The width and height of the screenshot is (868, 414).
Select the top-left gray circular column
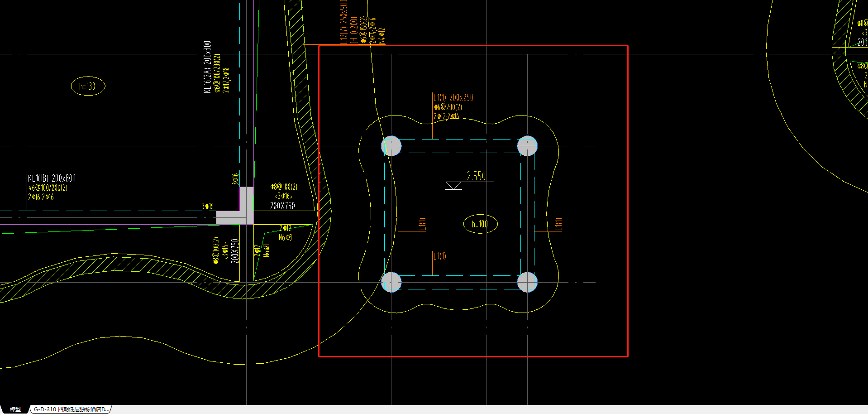(x=391, y=146)
